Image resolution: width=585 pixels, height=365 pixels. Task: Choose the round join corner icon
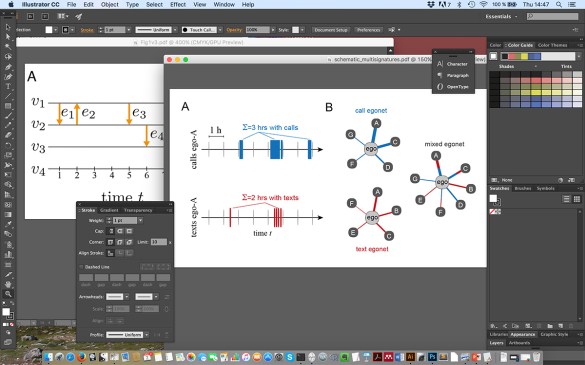[x=120, y=242]
